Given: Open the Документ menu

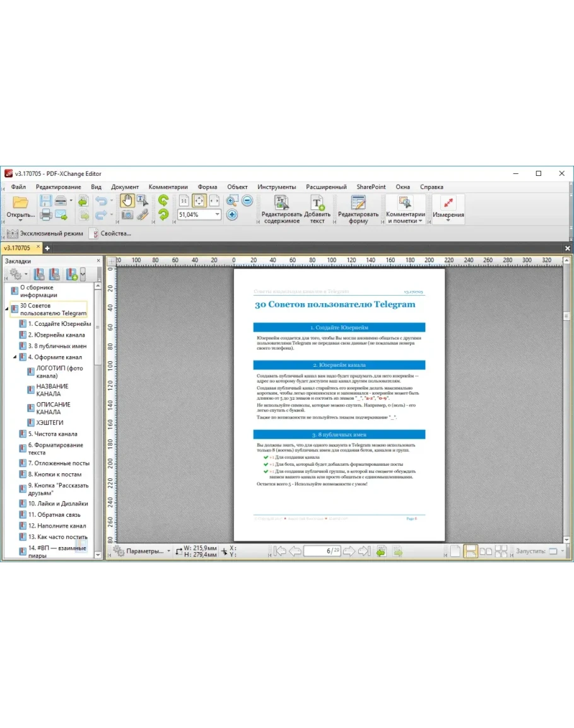Looking at the screenshot, I should point(125,187).
